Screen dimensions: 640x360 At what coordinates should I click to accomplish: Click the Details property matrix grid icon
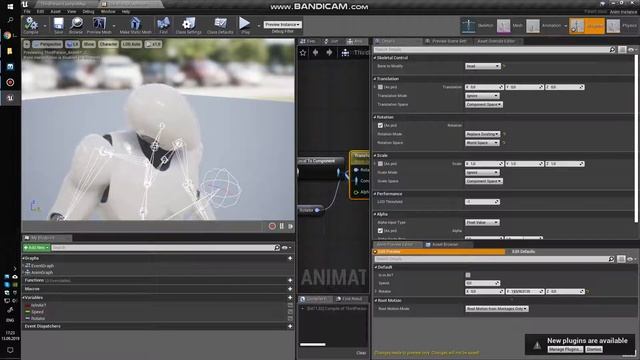click(622, 49)
